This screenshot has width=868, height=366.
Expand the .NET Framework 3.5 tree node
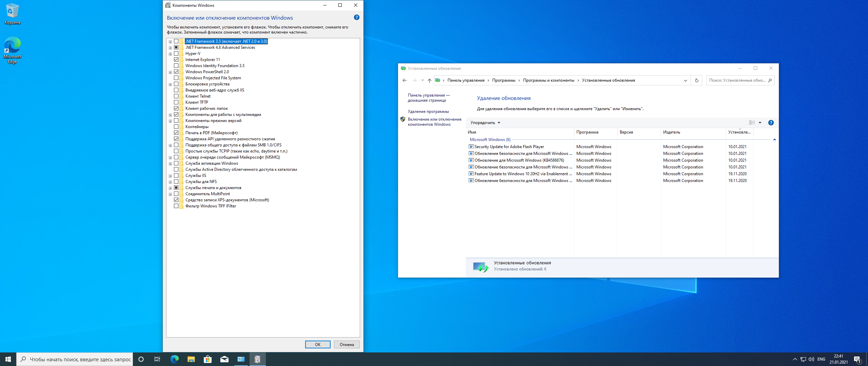click(x=170, y=42)
